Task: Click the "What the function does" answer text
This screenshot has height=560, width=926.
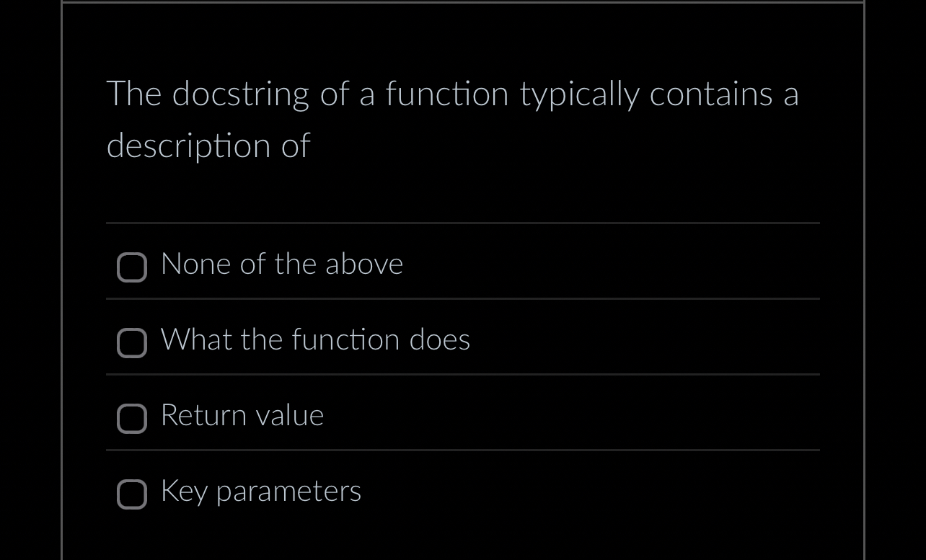Action: (x=315, y=340)
